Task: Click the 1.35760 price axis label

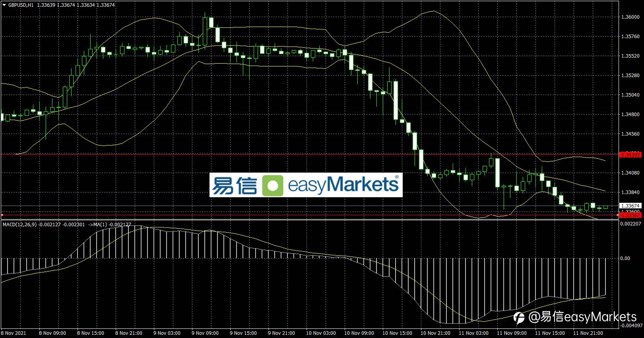Action: [x=630, y=37]
